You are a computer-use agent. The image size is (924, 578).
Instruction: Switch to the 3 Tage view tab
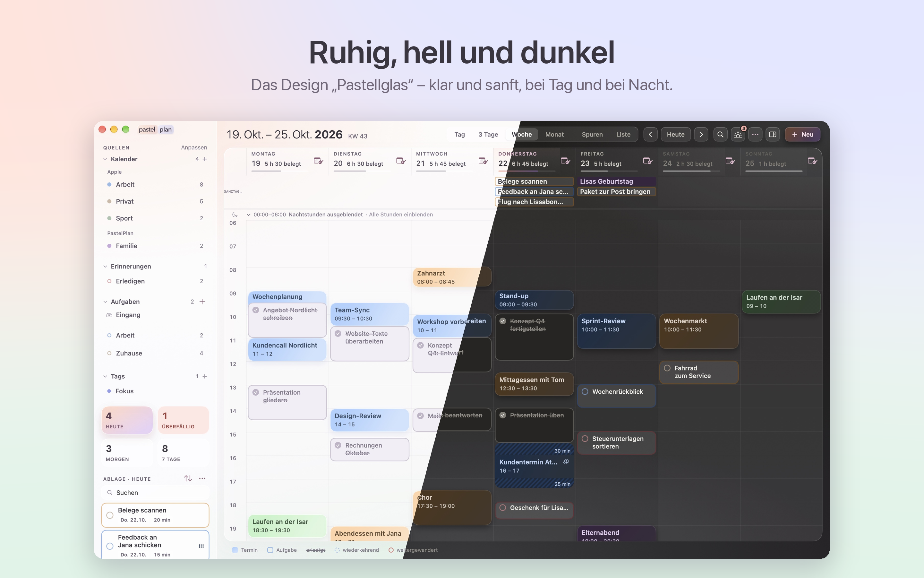(488, 135)
